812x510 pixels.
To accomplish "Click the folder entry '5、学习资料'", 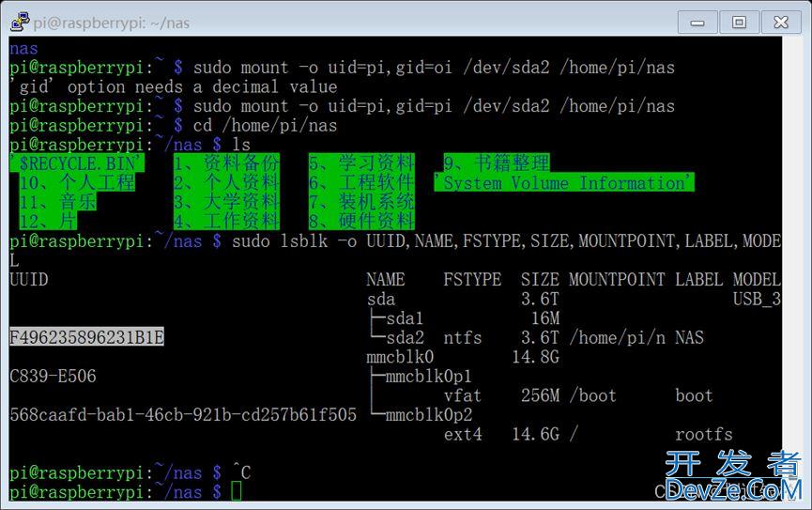I will click(x=361, y=163).
